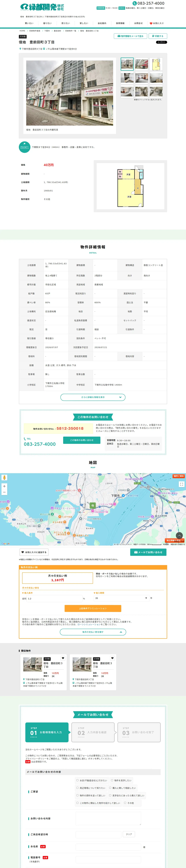Check 周辺環境について知りたい option
Image resolution: width=186 pixels, height=868 pixels.
point(77,788)
